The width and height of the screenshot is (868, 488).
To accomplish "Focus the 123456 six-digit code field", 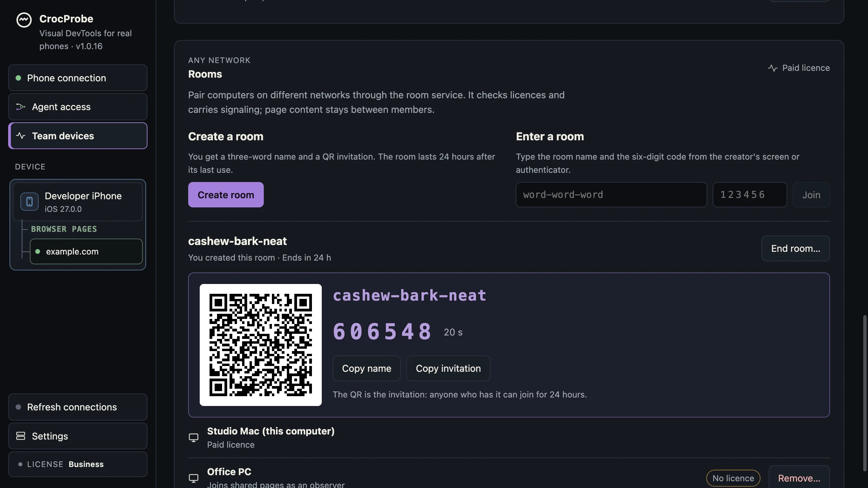I will pyautogui.click(x=750, y=195).
